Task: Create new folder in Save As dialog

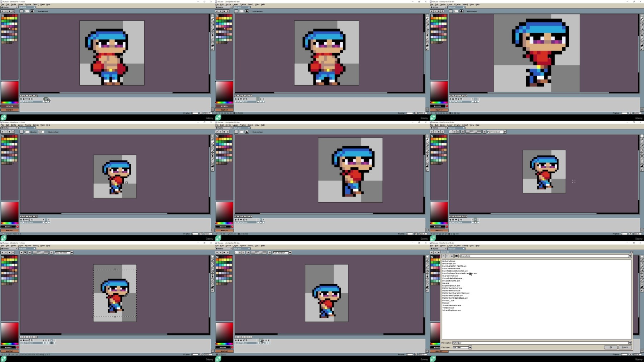Action: coord(457,256)
